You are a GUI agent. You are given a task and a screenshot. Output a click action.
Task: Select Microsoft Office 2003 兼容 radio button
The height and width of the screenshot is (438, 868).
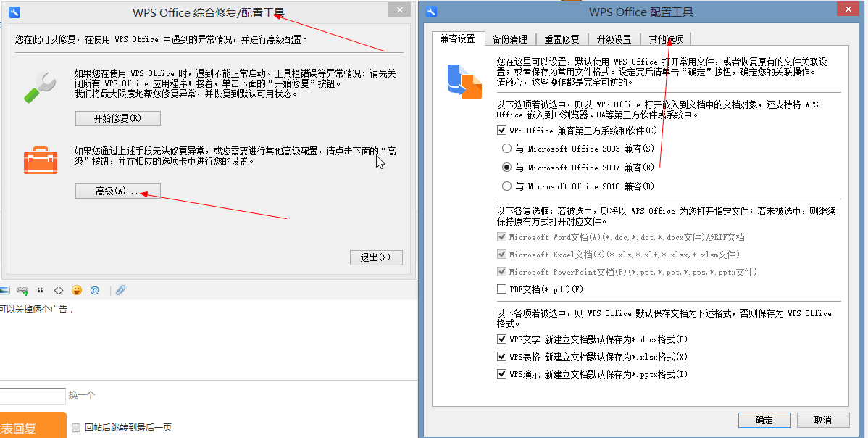click(506, 149)
